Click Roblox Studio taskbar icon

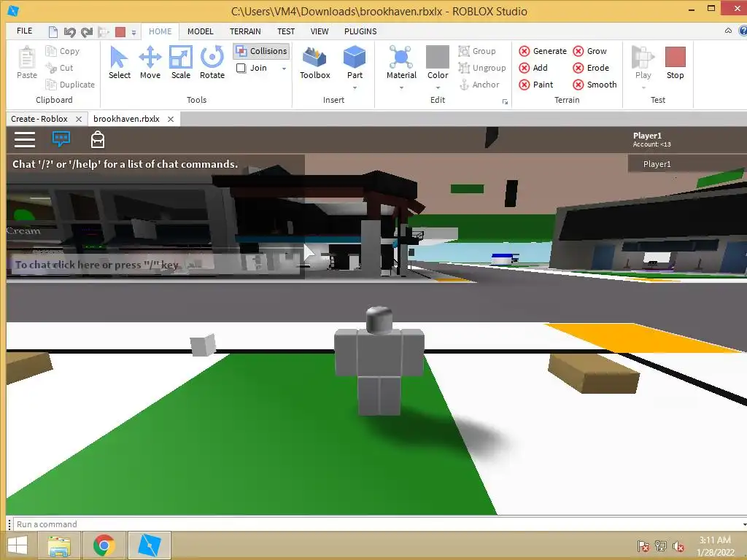pyautogui.click(x=149, y=545)
